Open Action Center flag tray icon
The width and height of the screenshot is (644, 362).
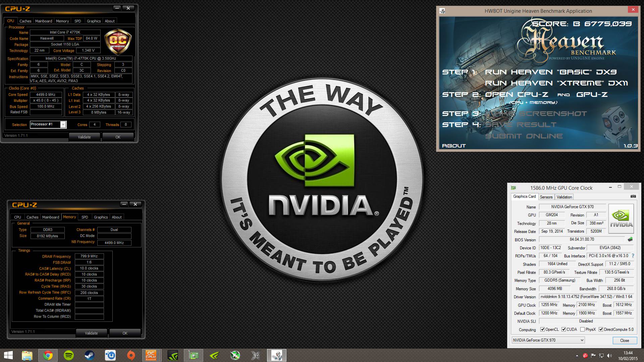coord(593,356)
